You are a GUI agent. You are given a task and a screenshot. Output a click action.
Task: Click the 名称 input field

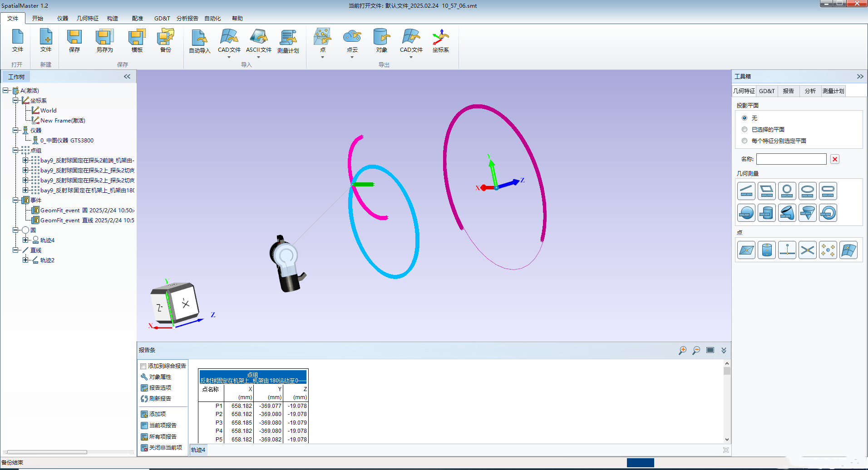pyautogui.click(x=791, y=159)
